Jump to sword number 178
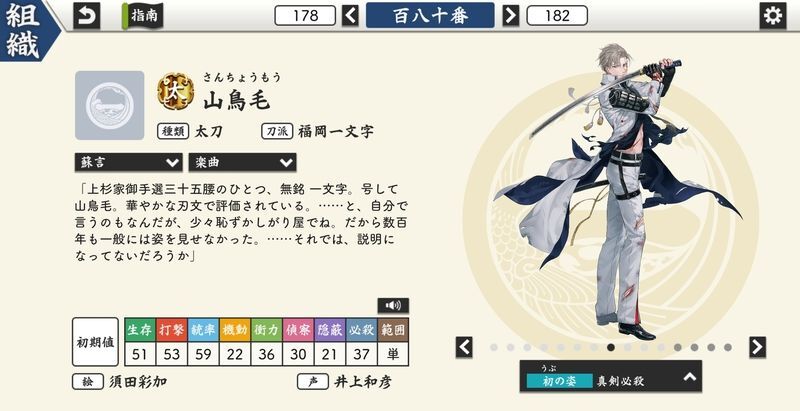Image resolution: width=800 pixels, height=411 pixels. tap(305, 15)
